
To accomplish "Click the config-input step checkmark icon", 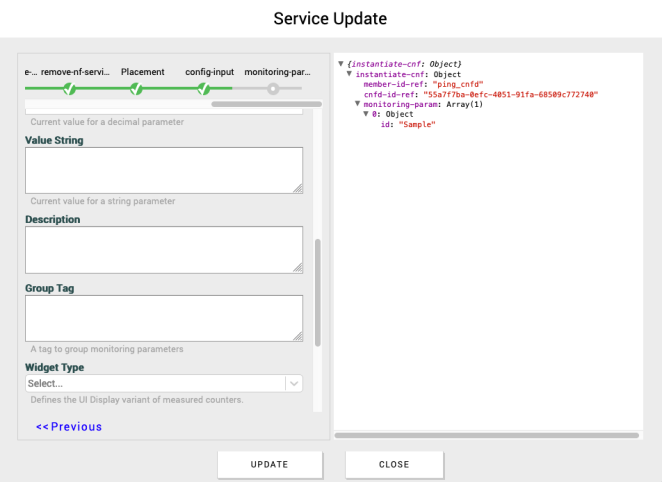I will click(203, 89).
